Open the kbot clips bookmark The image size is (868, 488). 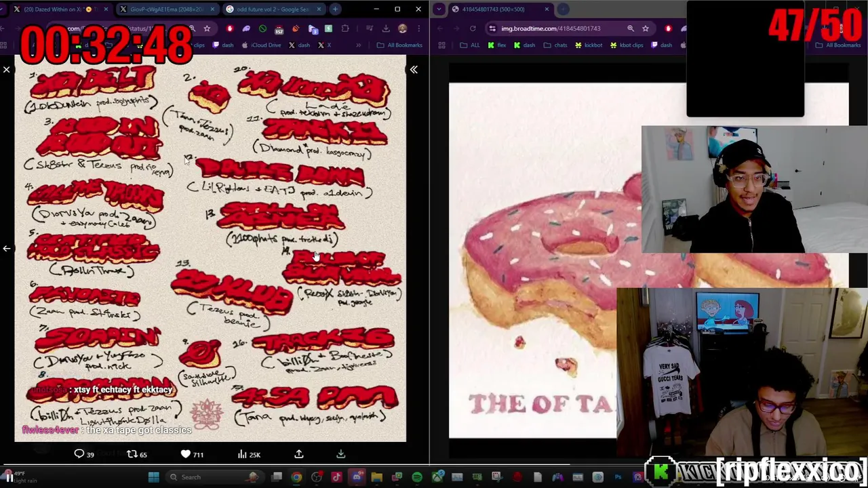(626, 45)
